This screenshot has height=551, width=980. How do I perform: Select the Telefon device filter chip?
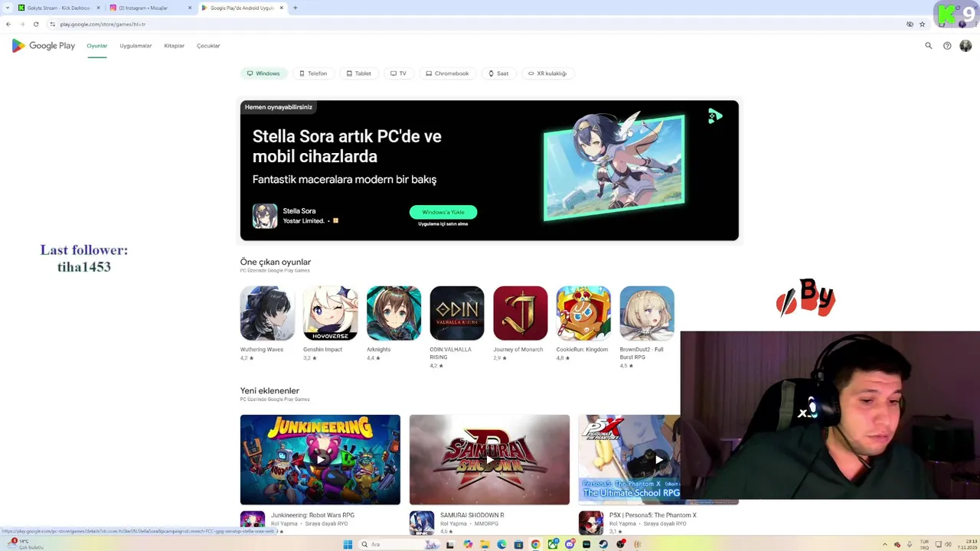[x=313, y=73]
